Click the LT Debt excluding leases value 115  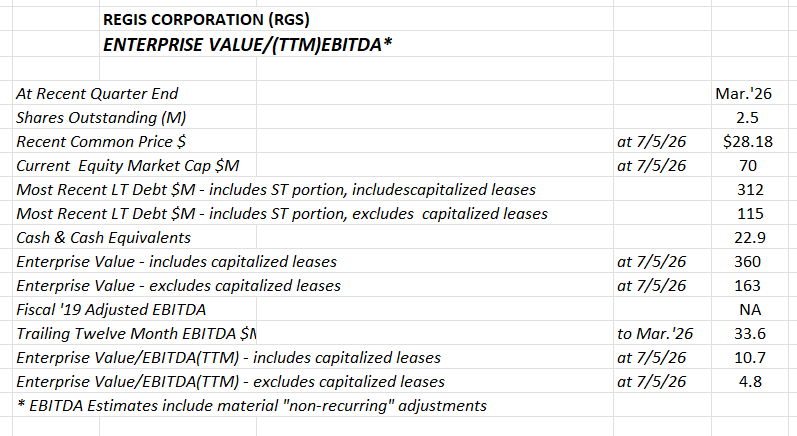tap(750, 213)
